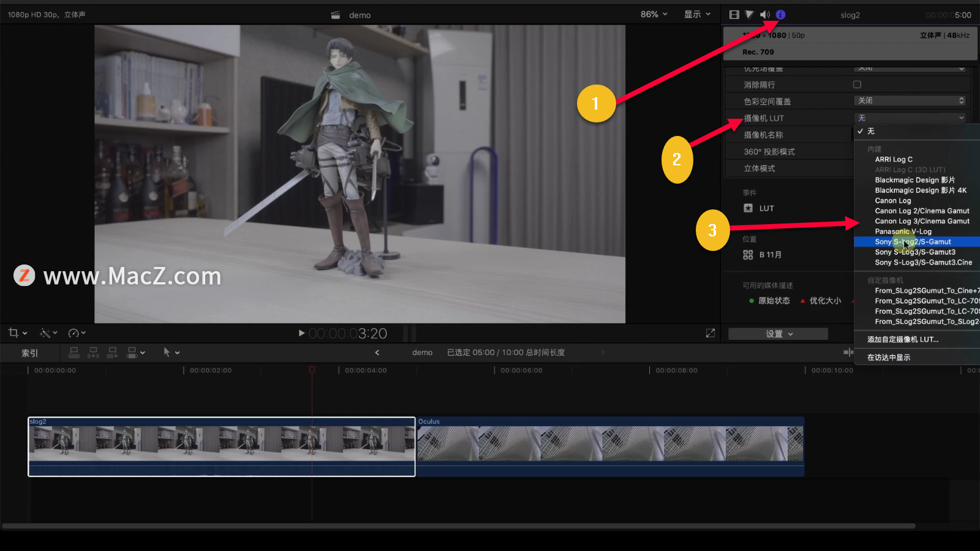Click the 优化大小 media status text
The height and width of the screenshot is (551, 980).
tap(825, 301)
